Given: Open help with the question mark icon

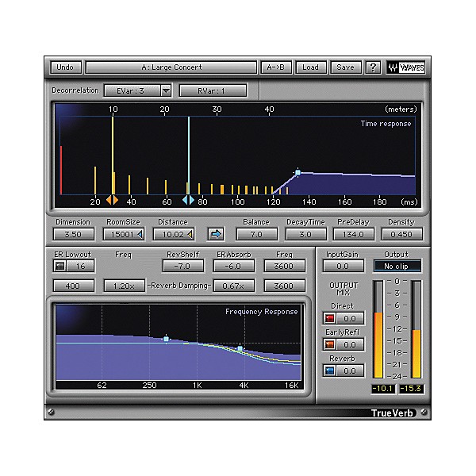Looking at the screenshot, I should coord(373,67).
